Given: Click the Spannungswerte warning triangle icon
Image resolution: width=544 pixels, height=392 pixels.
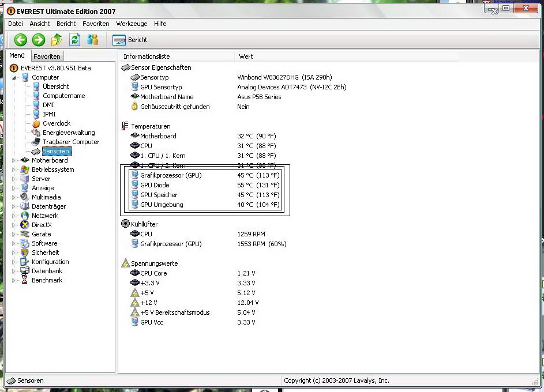Looking at the screenshot, I should click(126, 263).
